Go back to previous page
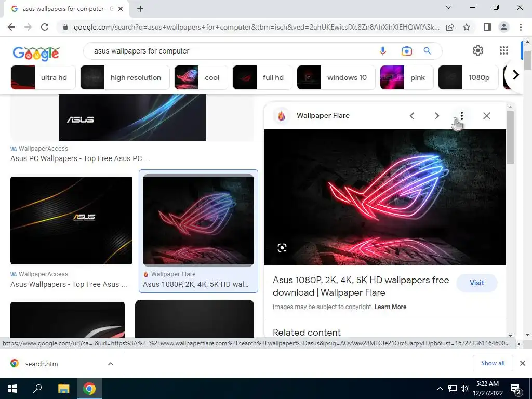 click(x=11, y=27)
